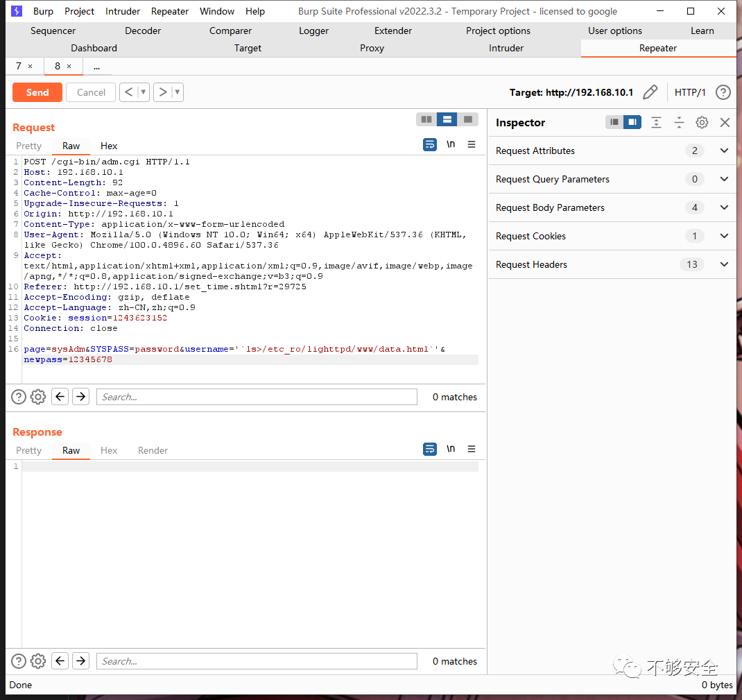This screenshot has height=700, width=742.
Task: Open the new tab '...' options
Action: 96,67
